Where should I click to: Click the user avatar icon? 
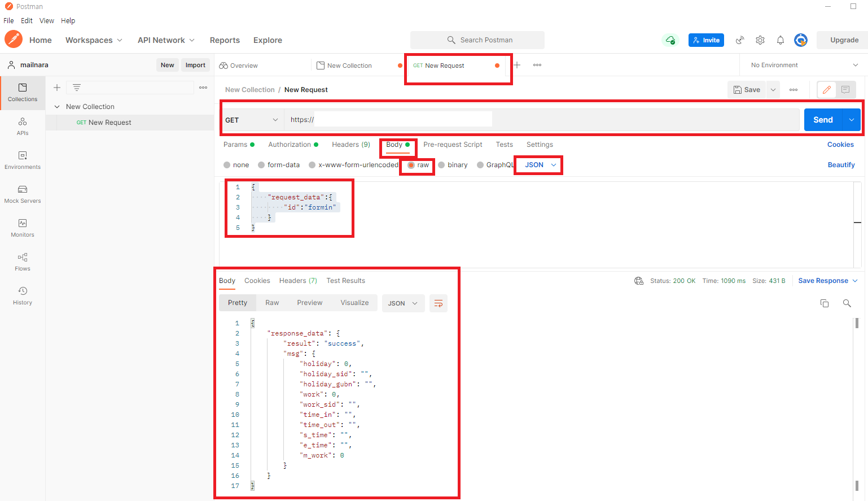[x=800, y=40]
